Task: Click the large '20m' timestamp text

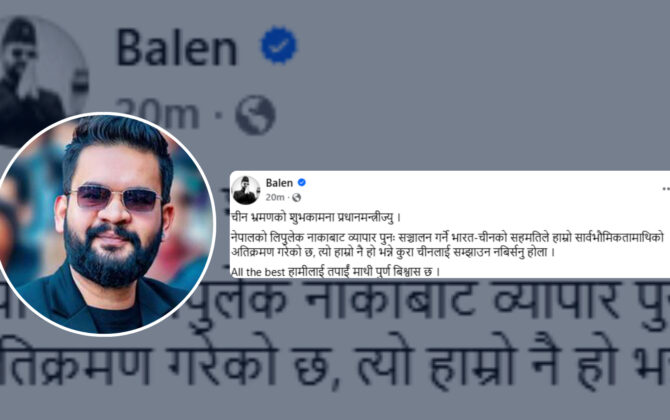Action: [x=157, y=115]
